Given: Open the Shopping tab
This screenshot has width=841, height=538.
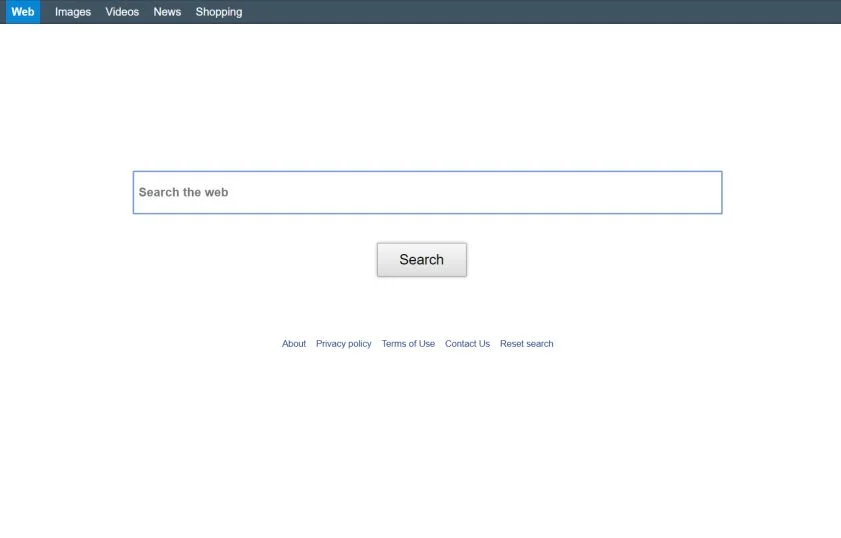Looking at the screenshot, I should (x=219, y=12).
